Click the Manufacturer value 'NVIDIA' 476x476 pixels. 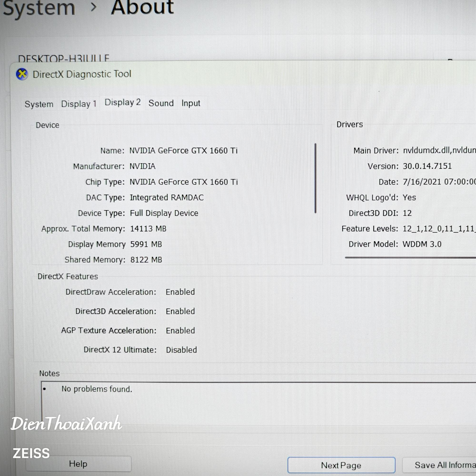pyautogui.click(x=143, y=166)
